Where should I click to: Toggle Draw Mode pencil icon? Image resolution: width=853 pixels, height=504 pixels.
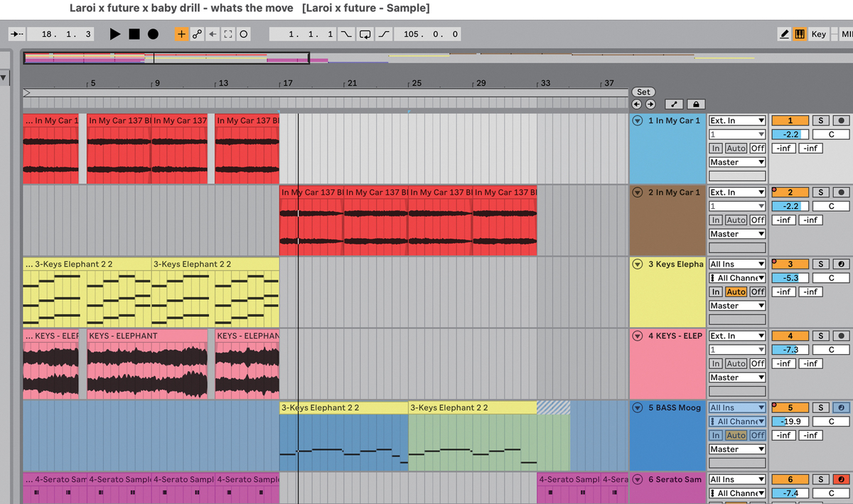785,34
